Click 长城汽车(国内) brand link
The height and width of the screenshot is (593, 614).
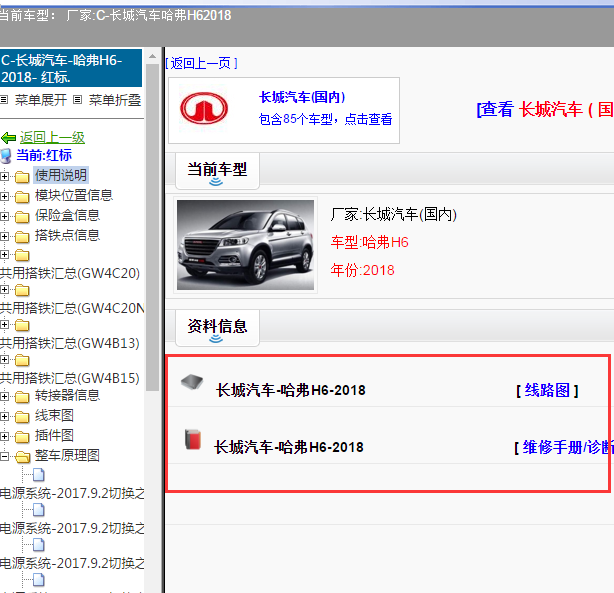coord(302,97)
